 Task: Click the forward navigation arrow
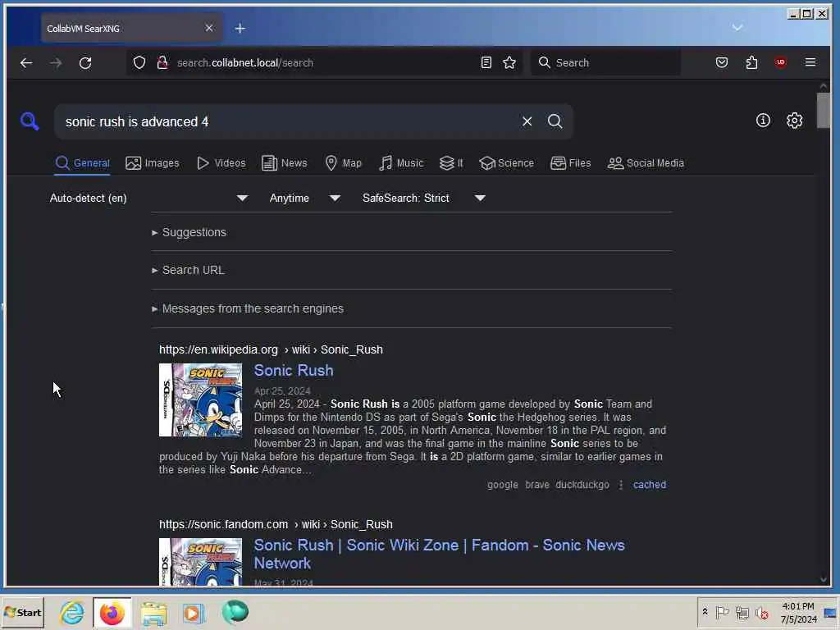(56, 62)
